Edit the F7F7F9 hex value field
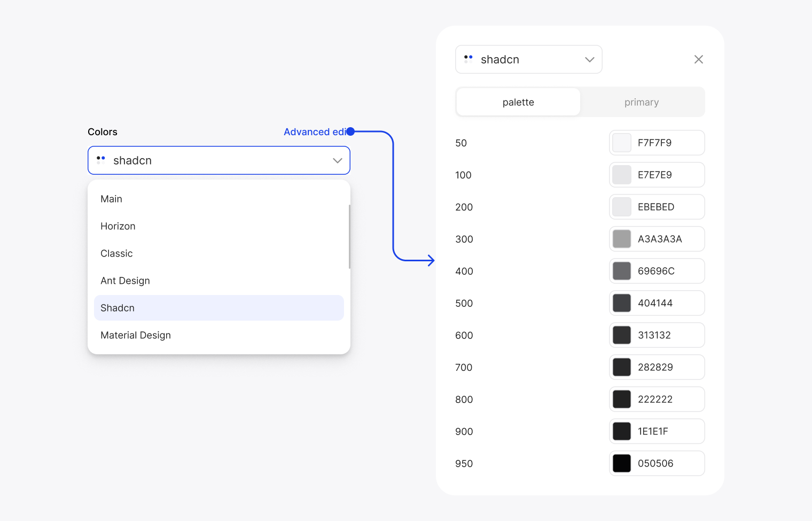This screenshot has height=521, width=812. click(x=667, y=143)
